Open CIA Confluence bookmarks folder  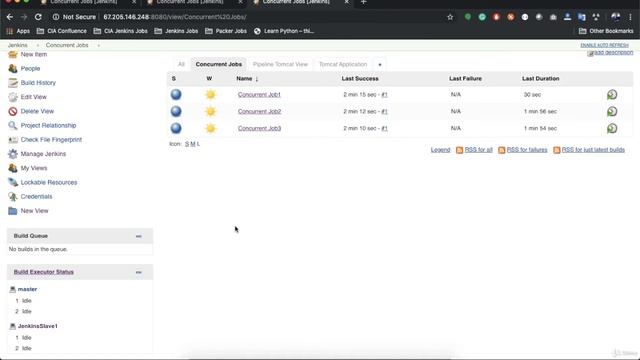(x=62, y=31)
